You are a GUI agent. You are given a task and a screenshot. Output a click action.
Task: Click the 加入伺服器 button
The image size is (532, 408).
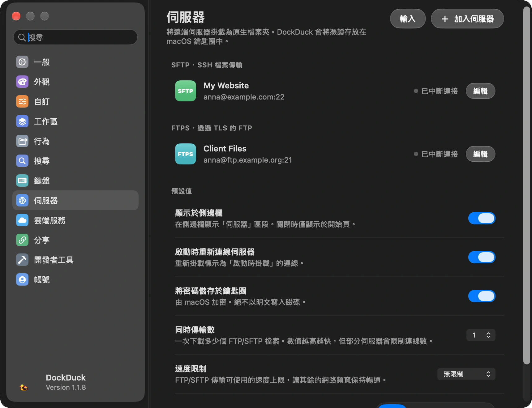(x=467, y=19)
